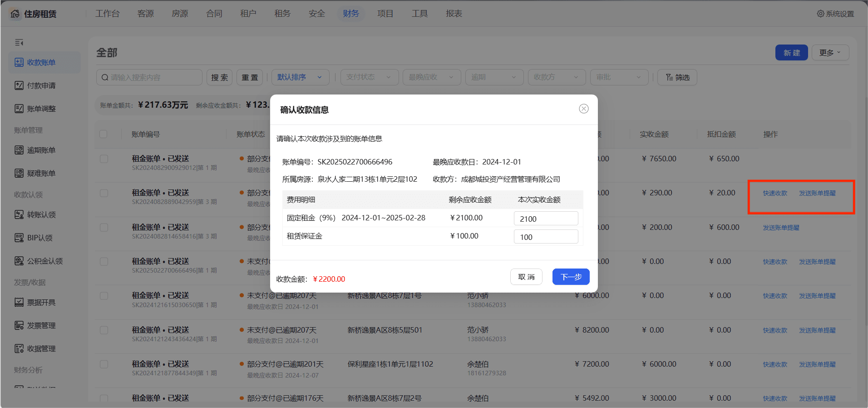Check the row SK2024082889042959 checkbox
The height and width of the screenshot is (408, 868).
pos(104,193)
